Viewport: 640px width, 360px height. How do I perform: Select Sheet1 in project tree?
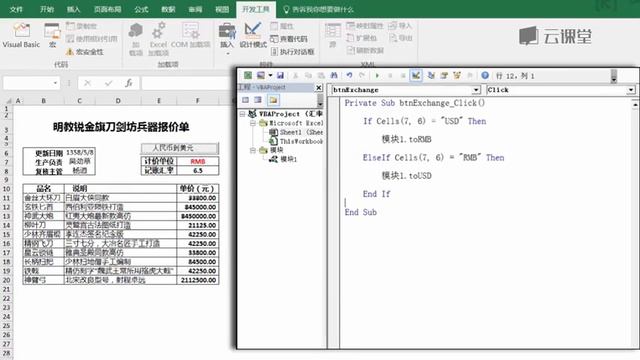[x=296, y=132]
